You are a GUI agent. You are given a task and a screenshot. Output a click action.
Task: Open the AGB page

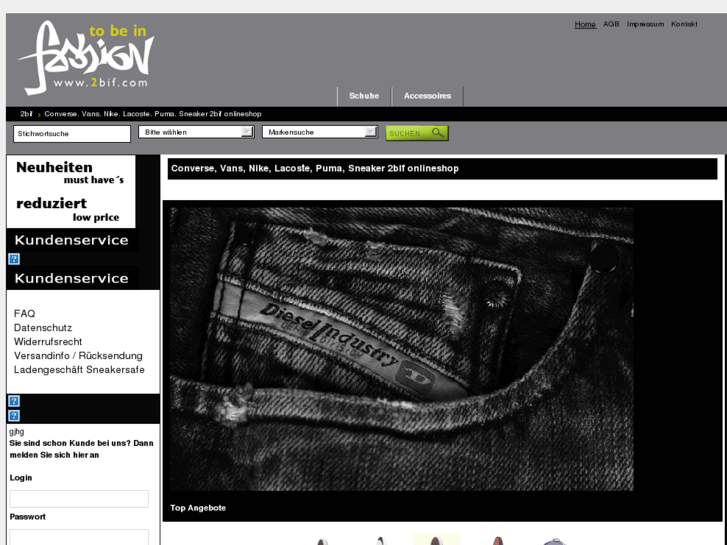(611, 24)
